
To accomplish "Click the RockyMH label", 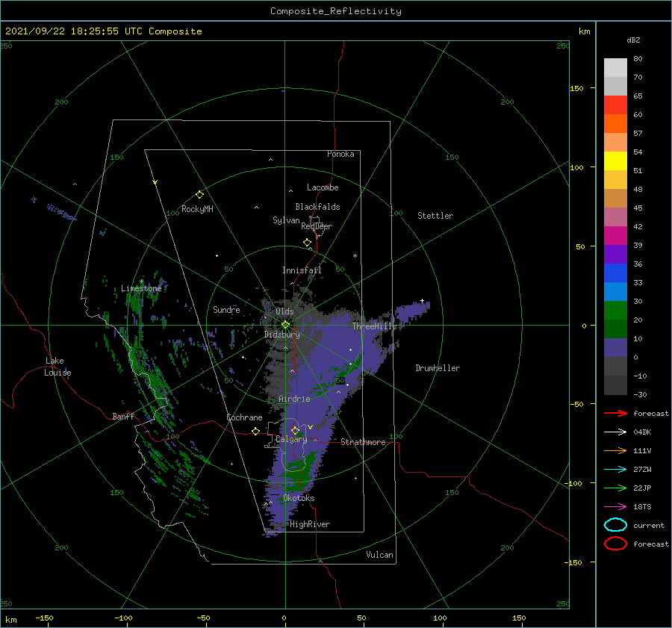I will click(197, 209).
